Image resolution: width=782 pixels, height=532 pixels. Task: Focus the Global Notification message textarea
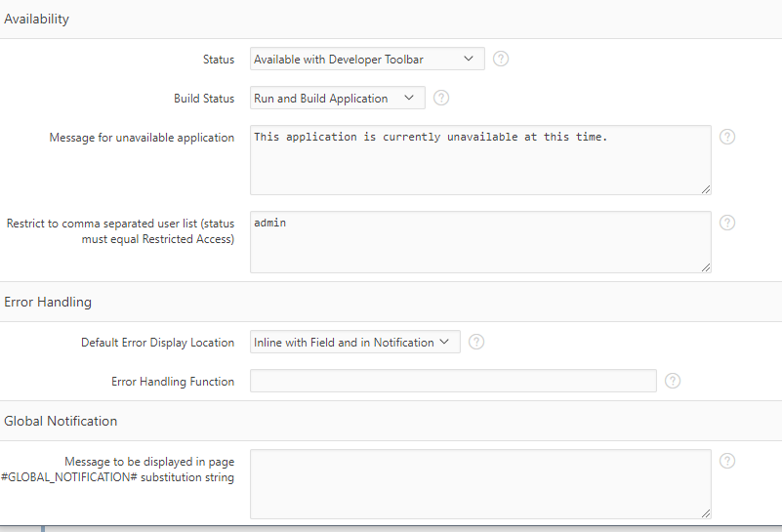[480, 484]
